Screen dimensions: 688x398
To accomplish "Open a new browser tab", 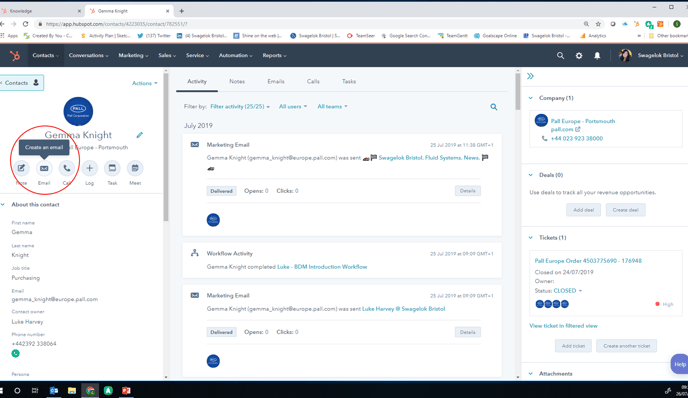I will [x=181, y=11].
